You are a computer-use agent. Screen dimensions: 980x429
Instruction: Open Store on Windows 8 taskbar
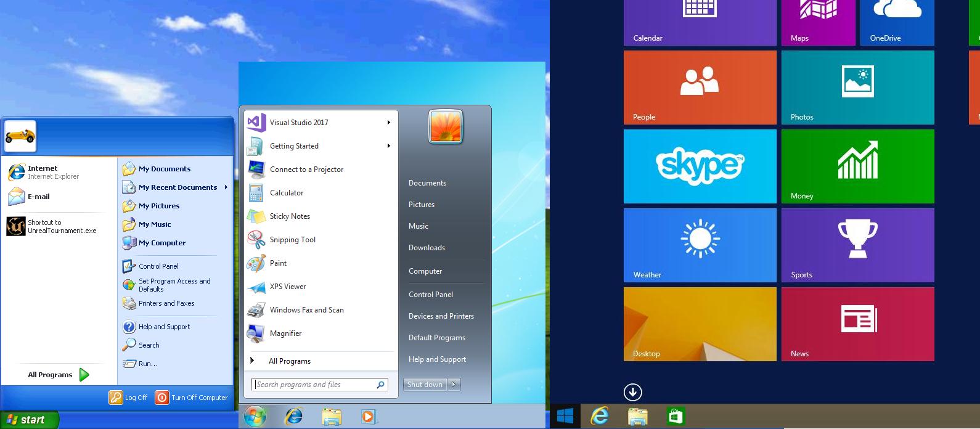coord(676,417)
